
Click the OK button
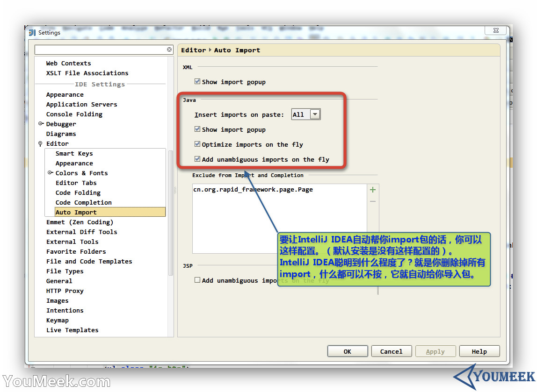pyautogui.click(x=348, y=351)
